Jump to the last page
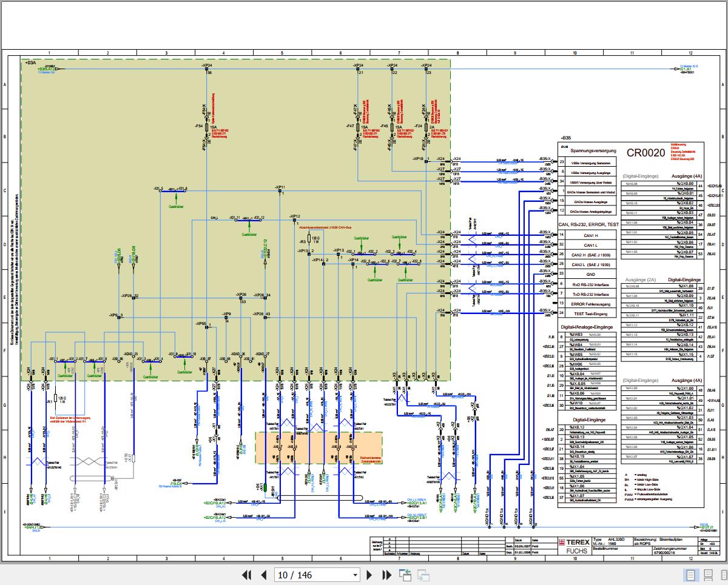The height and width of the screenshot is (585, 728). coord(386,575)
